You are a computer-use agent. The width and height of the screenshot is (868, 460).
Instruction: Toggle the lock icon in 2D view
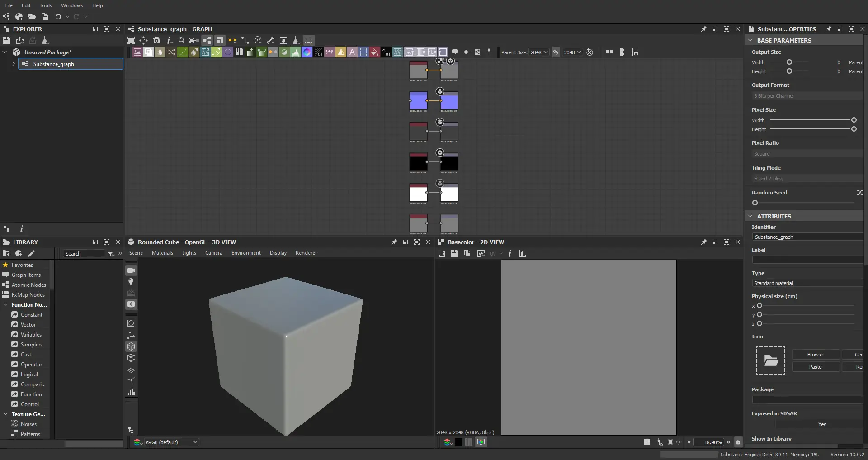point(738,442)
